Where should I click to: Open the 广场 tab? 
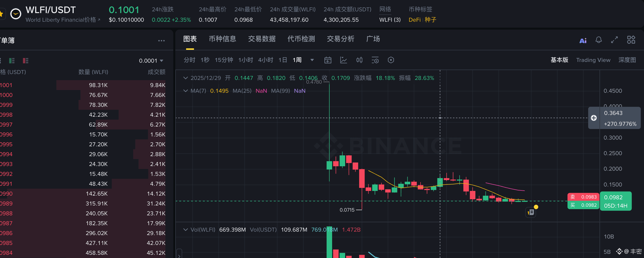[x=373, y=39]
